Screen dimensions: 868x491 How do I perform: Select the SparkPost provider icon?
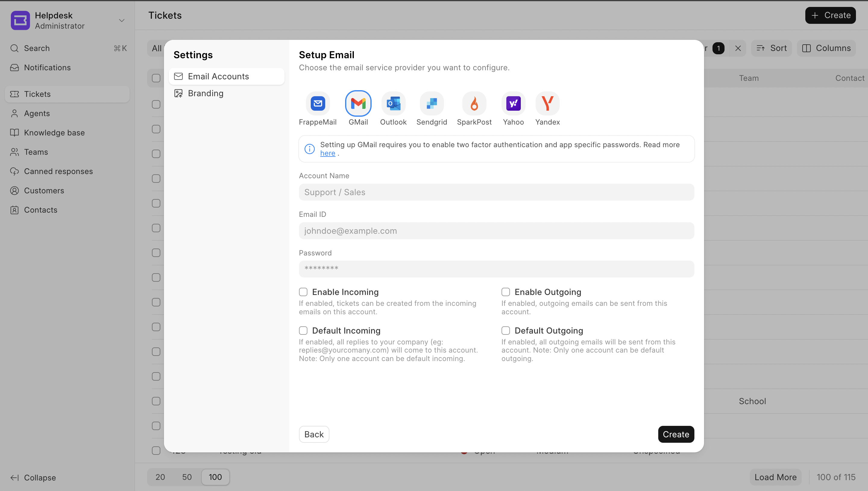(x=474, y=103)
